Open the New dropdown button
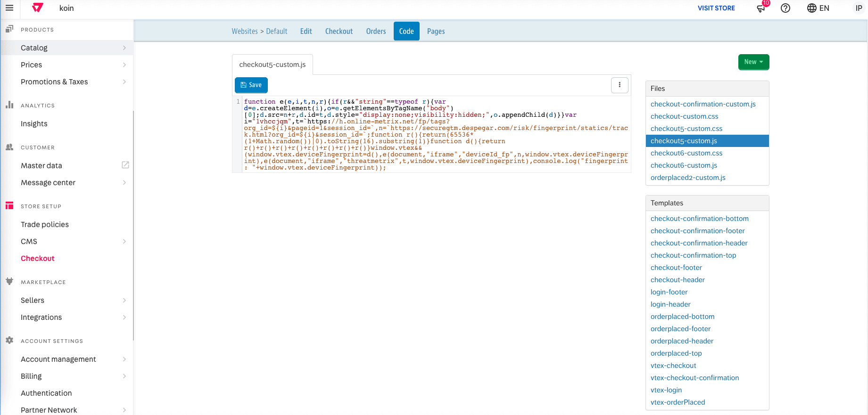This screenshot has width=868, height=415. pyautogui.click(x=753, y=62)
